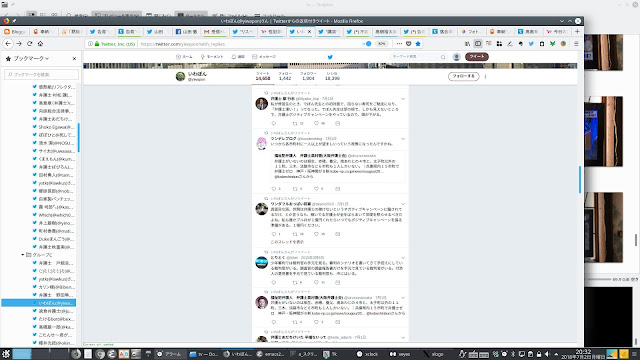Open Twitter 通知 navigation item
Image resolution: width=640 pixels, height=360 pixels.
[238, 57]
